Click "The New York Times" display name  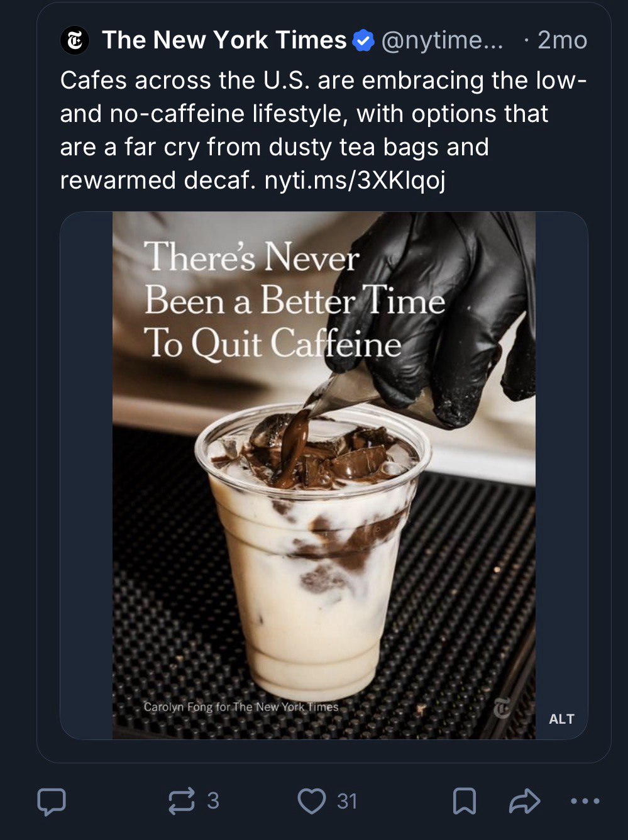coord(224,40)
